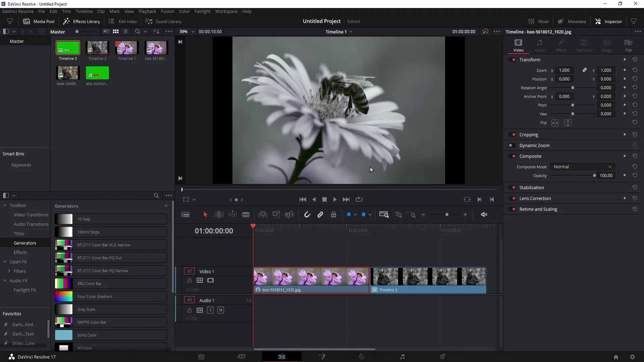
Task: Toggle the Media Pool panel button
Action: coord(39,21)
